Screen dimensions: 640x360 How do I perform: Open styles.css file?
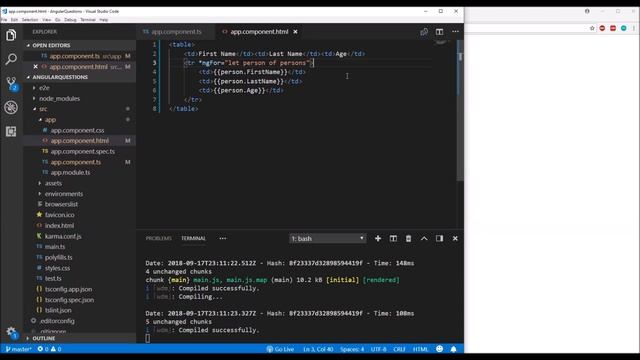[x=57, y=268]
